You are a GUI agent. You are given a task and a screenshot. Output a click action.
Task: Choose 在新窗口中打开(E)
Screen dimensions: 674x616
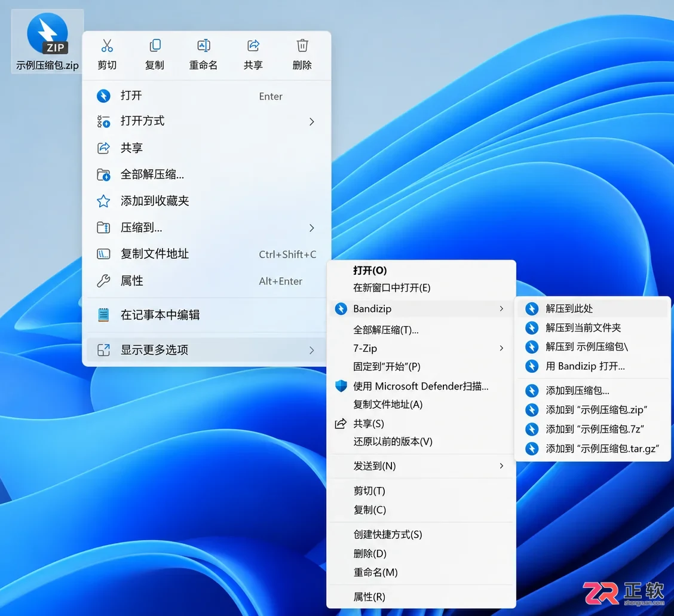pos(421,287)
